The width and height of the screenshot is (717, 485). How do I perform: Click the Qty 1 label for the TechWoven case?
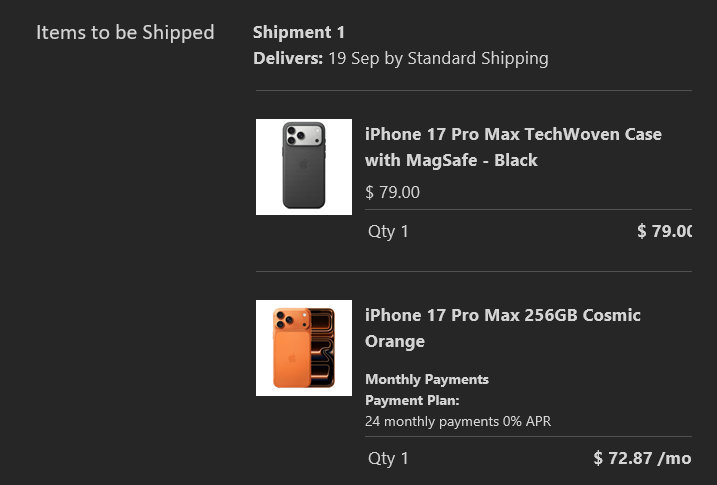click(x=388, y=231)
